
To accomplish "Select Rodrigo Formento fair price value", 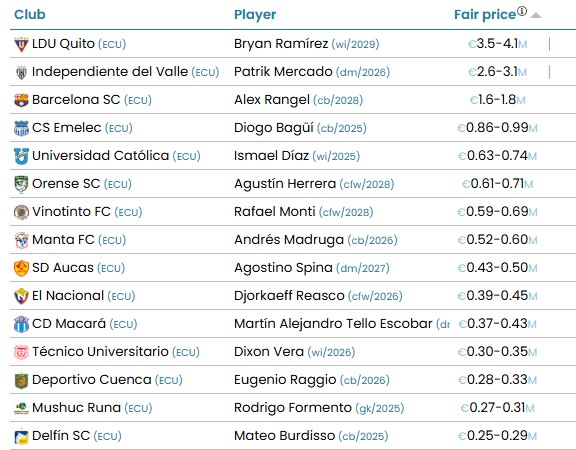I will click(x=497, y=408).
